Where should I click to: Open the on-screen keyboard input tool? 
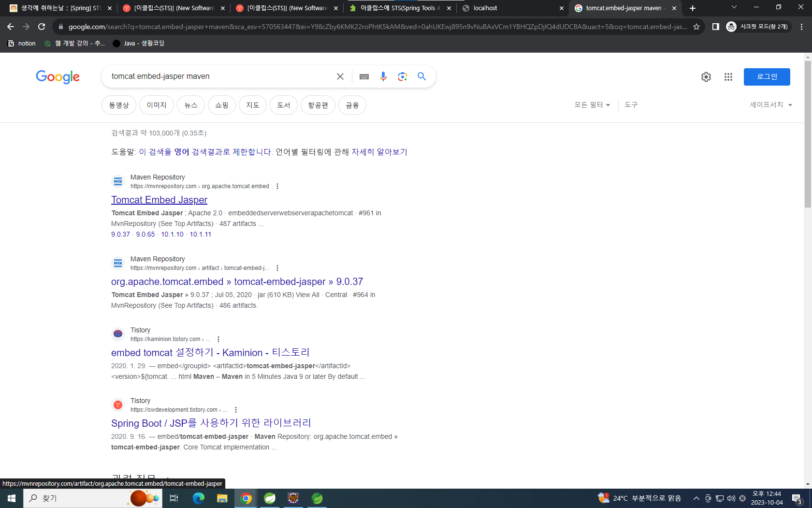click(364, 76)
